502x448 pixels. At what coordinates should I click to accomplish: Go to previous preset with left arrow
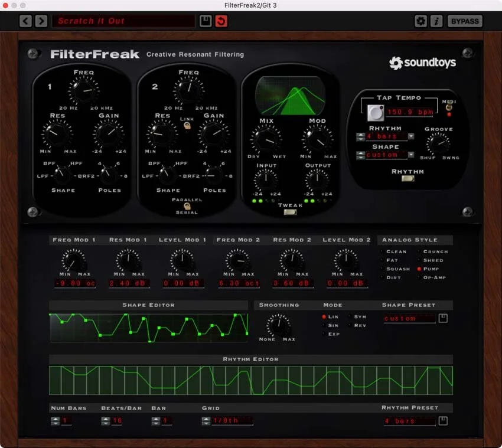pyautogui.click(x=25, y=21)
